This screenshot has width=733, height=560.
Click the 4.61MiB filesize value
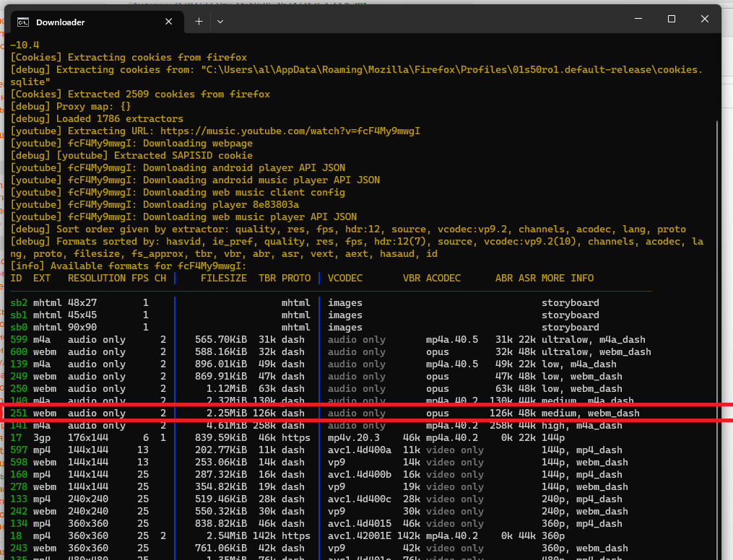[227, 426]
